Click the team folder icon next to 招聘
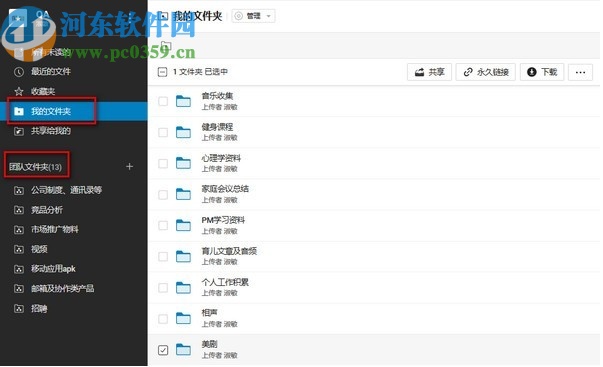Image resolution: width=603 pixels, height=367 pixels. click(x=19, y=309)
